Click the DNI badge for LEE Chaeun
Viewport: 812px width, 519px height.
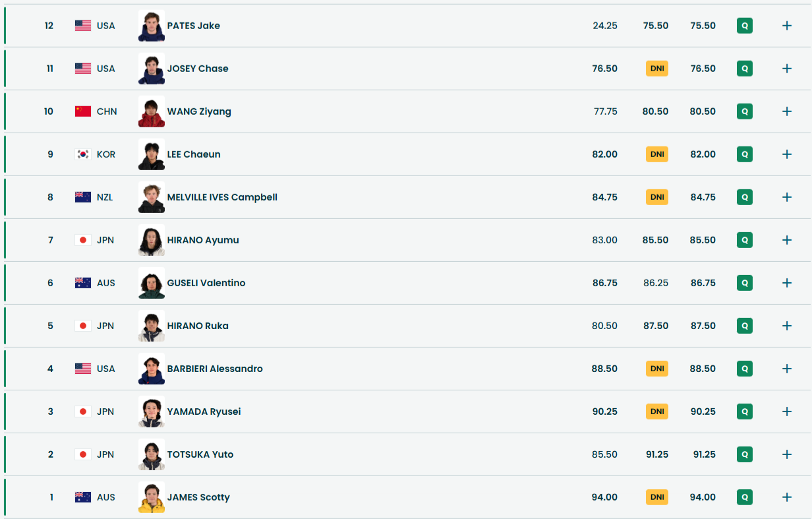(x=657, y=154)
